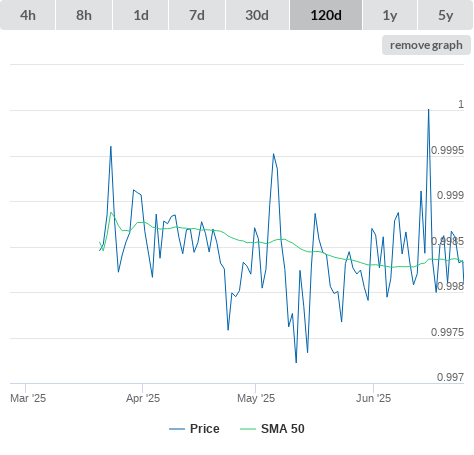Click the 0.9995 y-axis gridline label
Screen dimensions: 474x455
pos(447,150)
